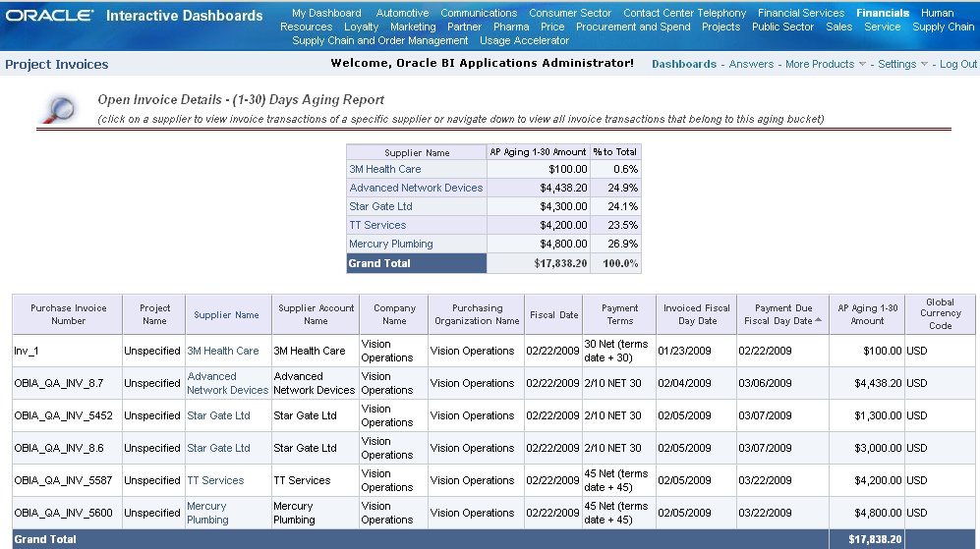Click the Supplier Name column header link
The height and width of the screenshot is (549, 980).
226,315
